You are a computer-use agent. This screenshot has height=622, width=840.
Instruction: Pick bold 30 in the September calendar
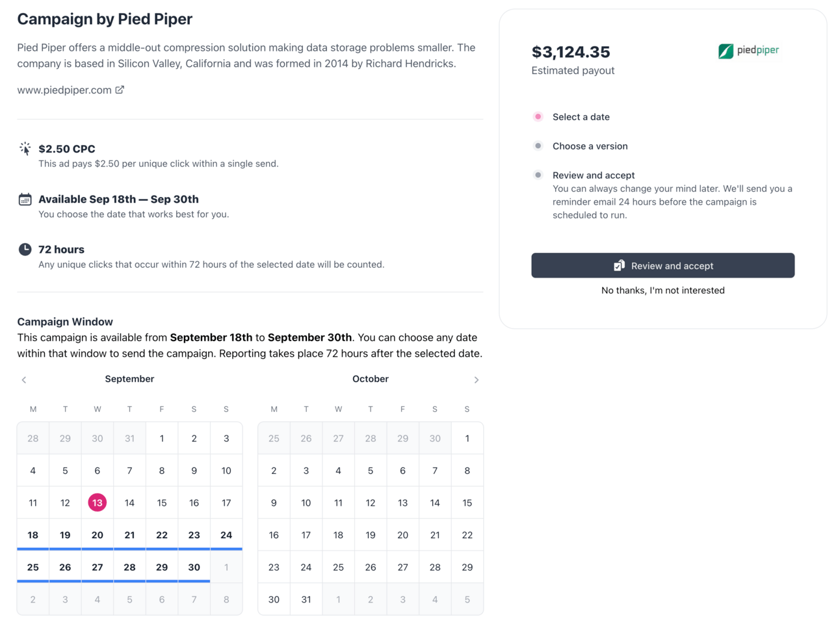(194, 567)
